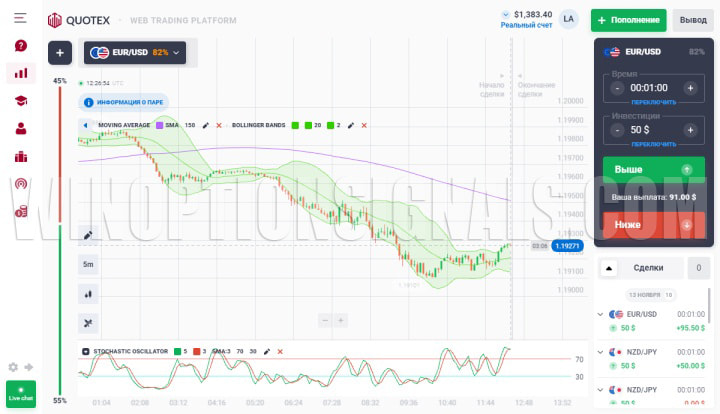
Task: Click the red Ниже down button
Action: coord(652,225)
